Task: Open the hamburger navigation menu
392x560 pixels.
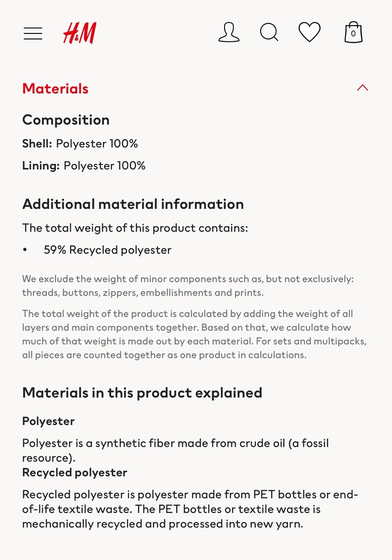Action: (33, 34)
